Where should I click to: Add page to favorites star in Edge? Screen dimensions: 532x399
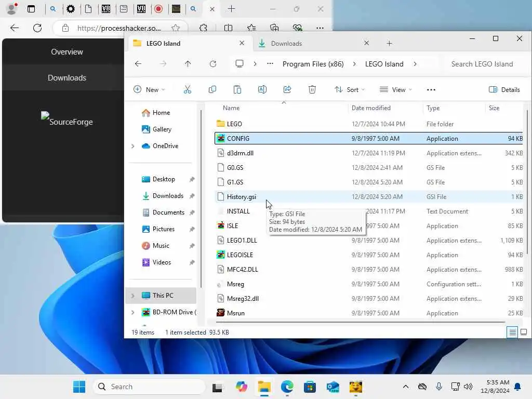click(176, 28)
